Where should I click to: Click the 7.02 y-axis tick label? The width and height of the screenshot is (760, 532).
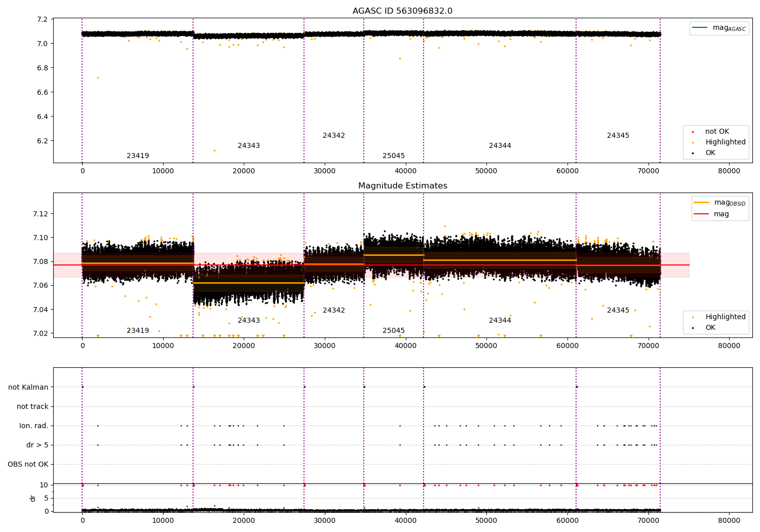click(41, 333)
